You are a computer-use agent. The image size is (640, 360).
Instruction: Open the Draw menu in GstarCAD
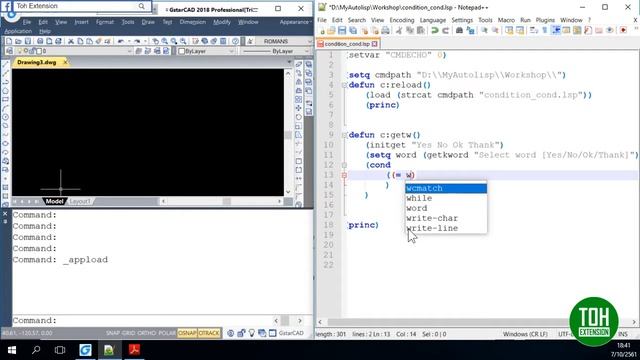(148, 22)
